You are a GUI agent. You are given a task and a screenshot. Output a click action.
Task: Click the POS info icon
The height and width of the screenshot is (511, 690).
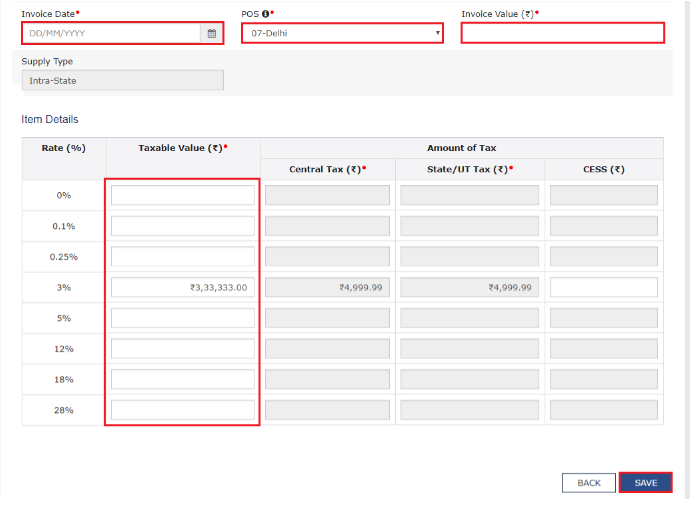[x=266, y=14]
